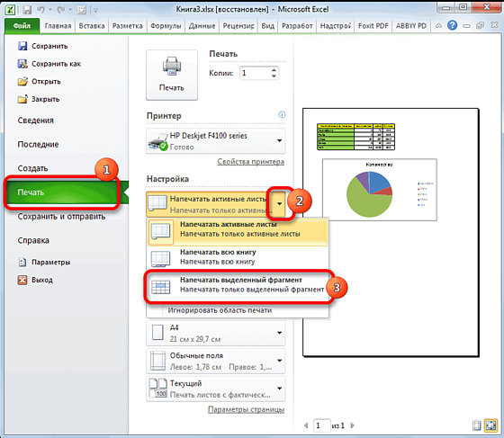Choose Напечатать всю книгу option
The image size is (504, 438).
click(x=238, y=257)
